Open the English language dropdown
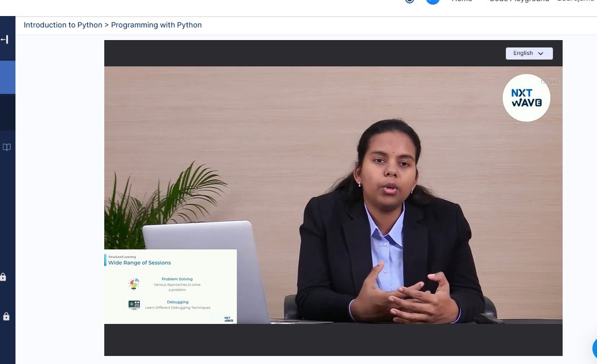The width and height of the screenshot is (597, 364). pos(529,53)
